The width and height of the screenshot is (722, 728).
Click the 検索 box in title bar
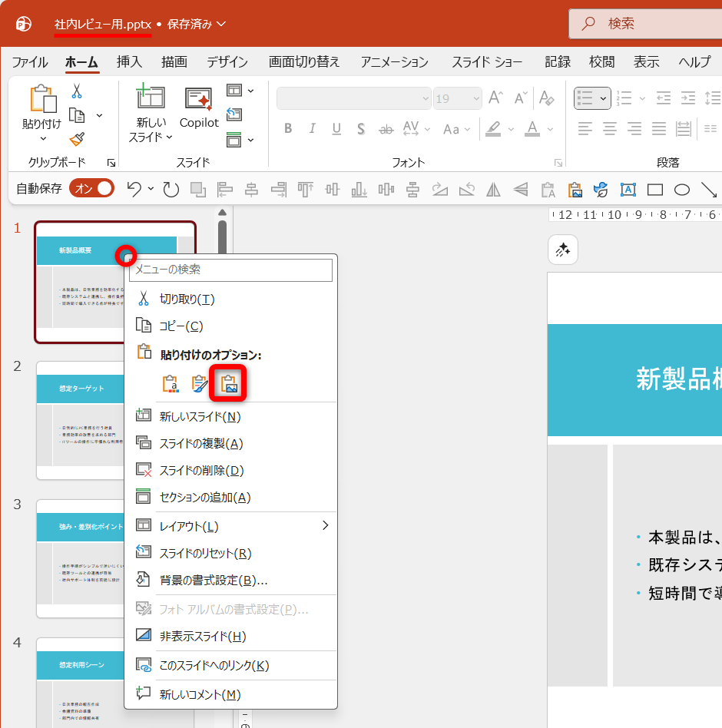tap(645, 24)
